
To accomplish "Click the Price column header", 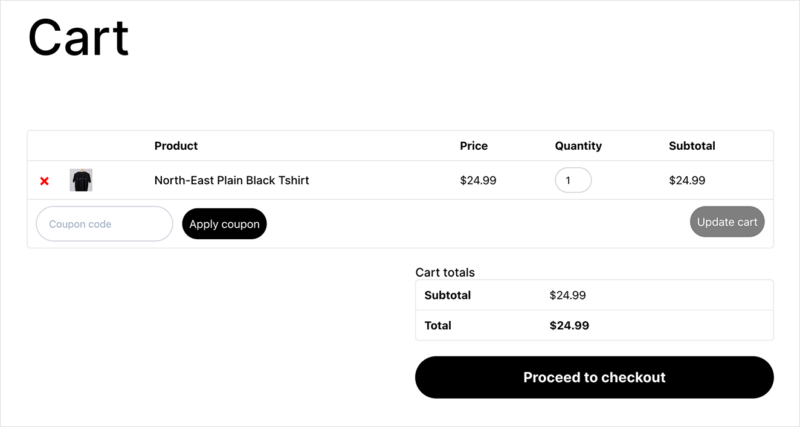I will [x=474, y=146].
